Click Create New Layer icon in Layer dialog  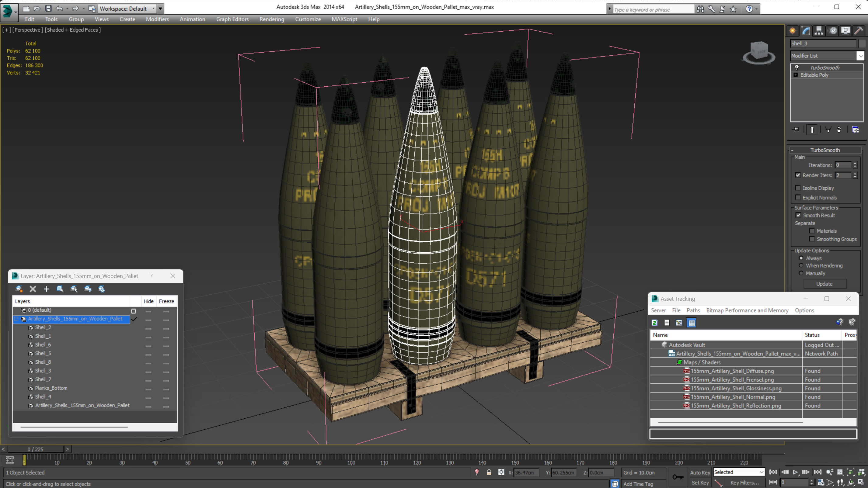click(x=19, y=289)
